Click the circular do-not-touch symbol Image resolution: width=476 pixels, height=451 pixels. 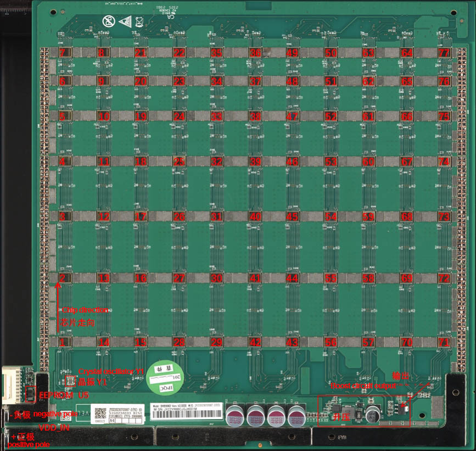pos(108,21)
